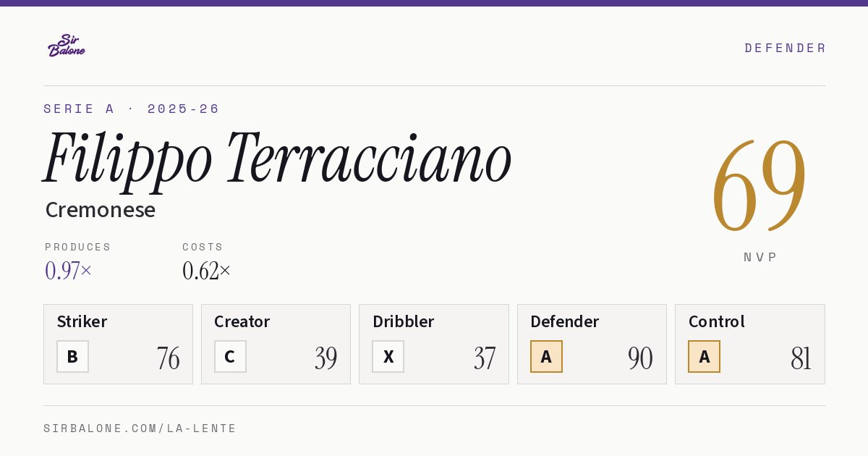
Task: Click the B grade badge for Striker
Action: [x=72, y=356]
